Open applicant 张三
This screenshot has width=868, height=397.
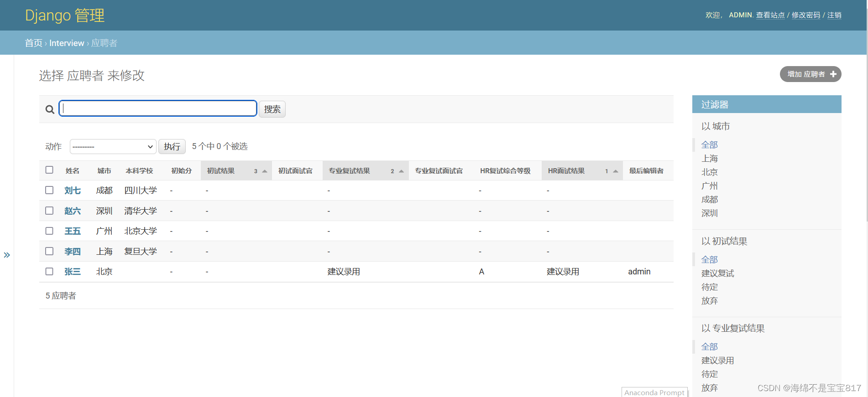pyautogui.click(x=73, y=272)
